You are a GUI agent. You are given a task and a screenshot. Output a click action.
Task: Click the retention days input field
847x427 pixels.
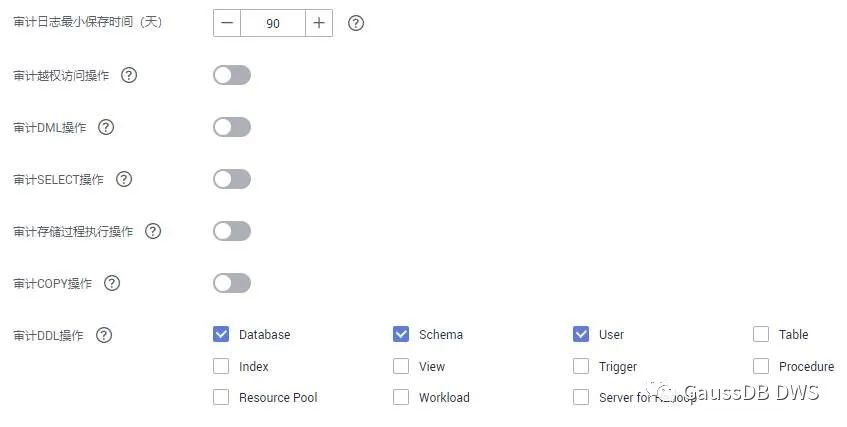click(273, 23)
